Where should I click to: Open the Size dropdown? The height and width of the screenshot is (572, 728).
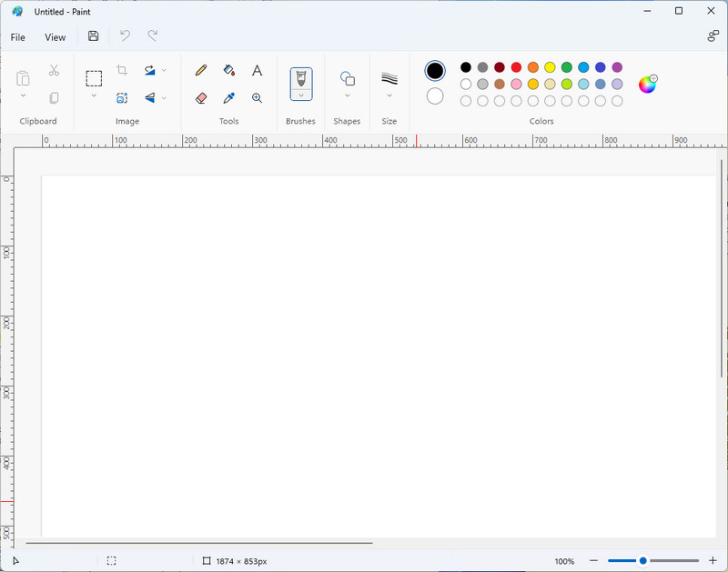[x=389, y=95]
